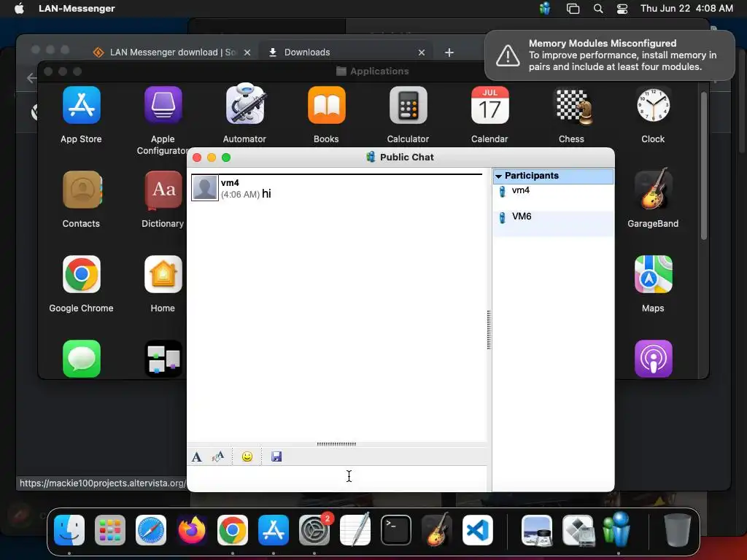Viewport: 747px width, 560px height.
Task: Open Messages in Applications window
Action: point(82,359)
